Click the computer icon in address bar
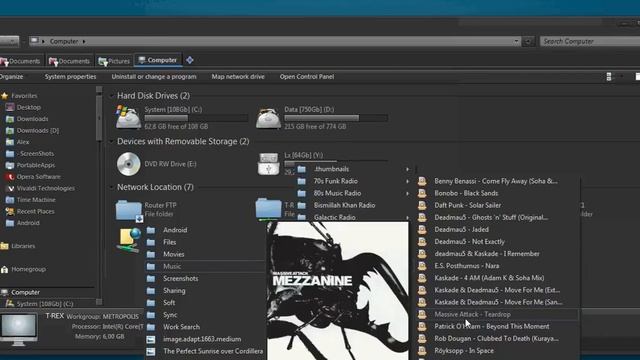 [x=35, y=41]
